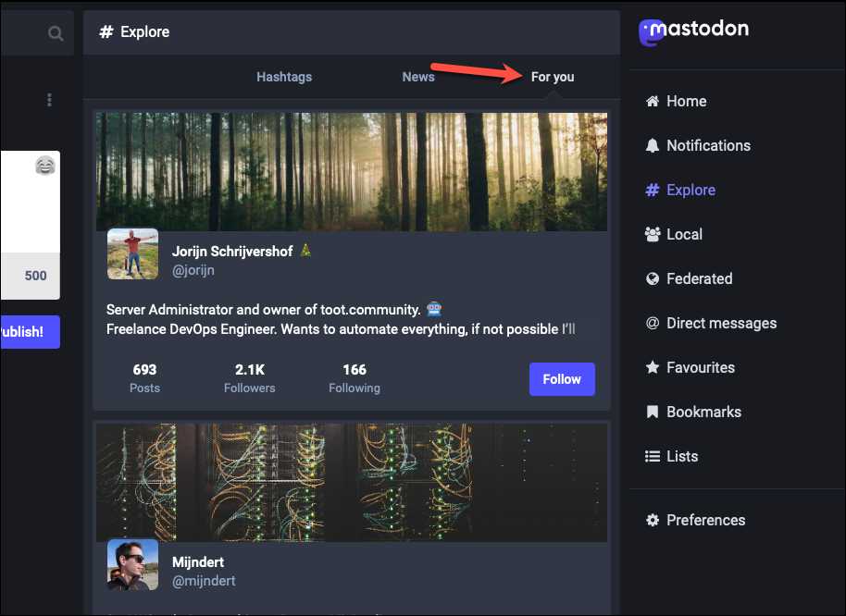846x616 pixels.
Task: Open Mijndert's profile name link
Action: coord(198,562)
